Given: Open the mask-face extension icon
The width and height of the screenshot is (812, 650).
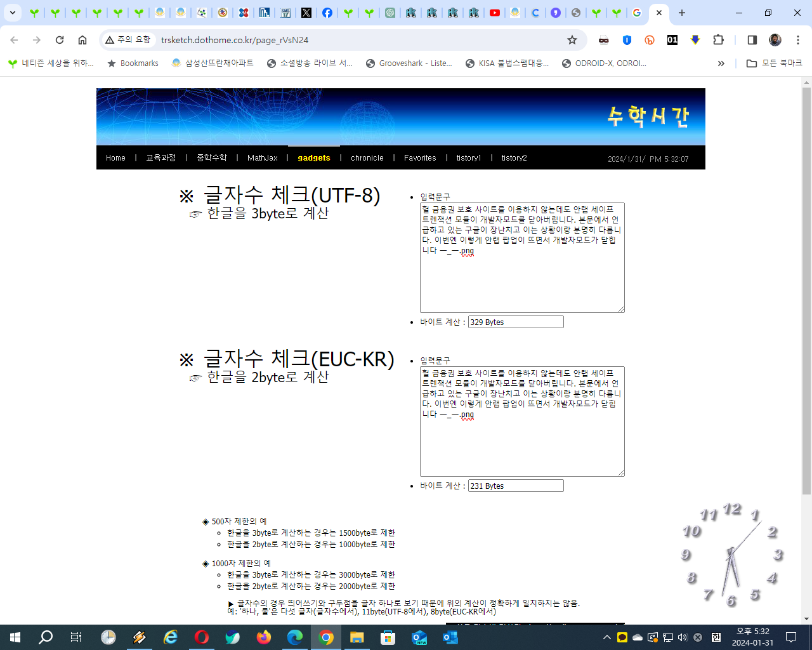Looking at the screenshot, I should pyautogui.click(x=604, y=40).
